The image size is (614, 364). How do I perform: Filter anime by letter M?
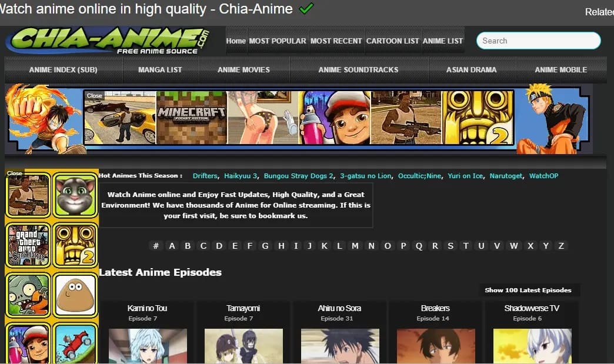pos(355,246)
